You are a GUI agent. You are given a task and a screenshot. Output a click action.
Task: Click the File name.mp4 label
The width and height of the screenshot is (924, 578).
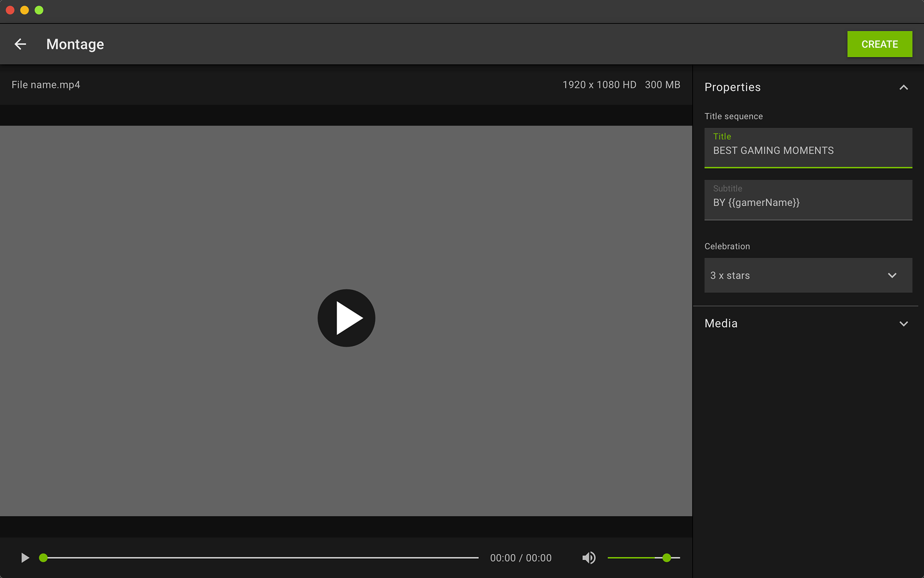(46, 85)
